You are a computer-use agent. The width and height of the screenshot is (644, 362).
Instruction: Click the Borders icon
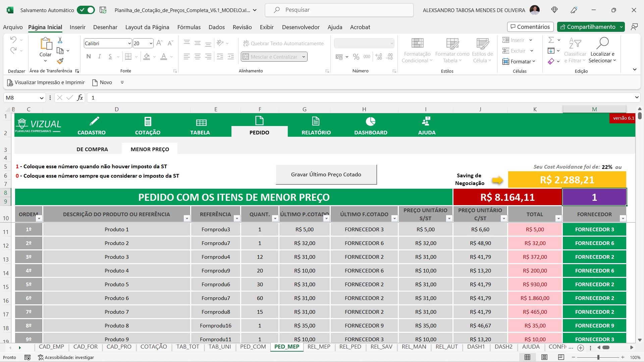[128, 56]
